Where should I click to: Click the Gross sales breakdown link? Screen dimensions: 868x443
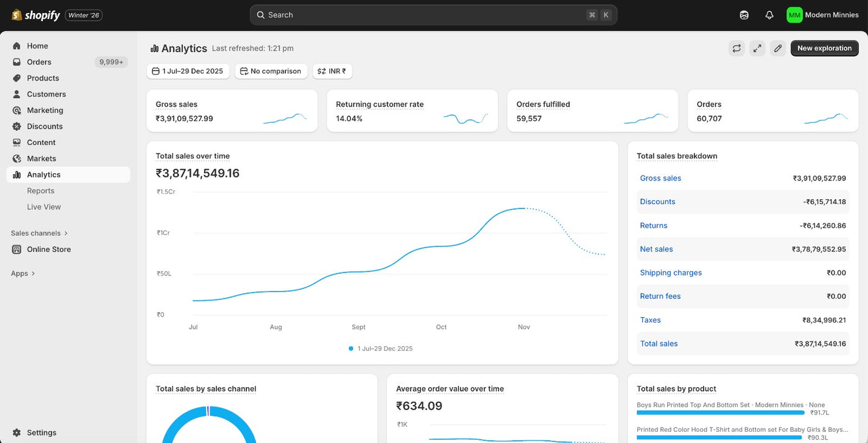point(660,178)
